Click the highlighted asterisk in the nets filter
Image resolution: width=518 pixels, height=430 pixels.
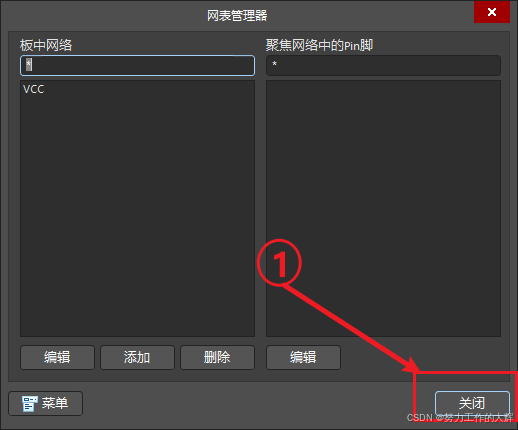[29, 64]
